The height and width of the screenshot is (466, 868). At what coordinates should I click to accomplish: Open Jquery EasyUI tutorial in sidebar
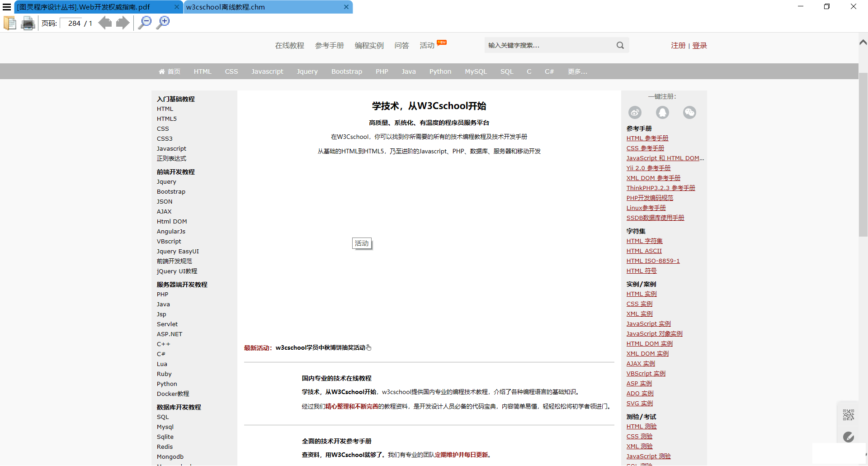pyautogui.click(x=178, y=251)
